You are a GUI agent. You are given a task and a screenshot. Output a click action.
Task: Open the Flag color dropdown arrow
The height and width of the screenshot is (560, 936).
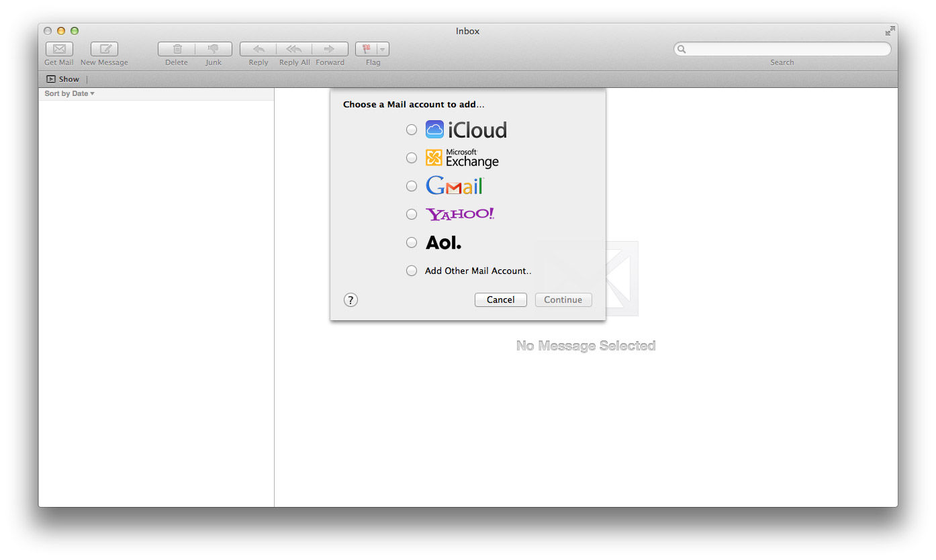[x=383, y=49]
